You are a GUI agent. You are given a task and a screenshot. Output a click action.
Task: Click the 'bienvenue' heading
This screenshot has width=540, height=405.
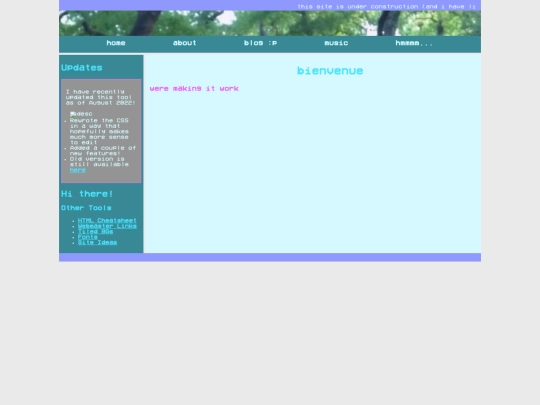pyautogui.click(x=330, y=71)
